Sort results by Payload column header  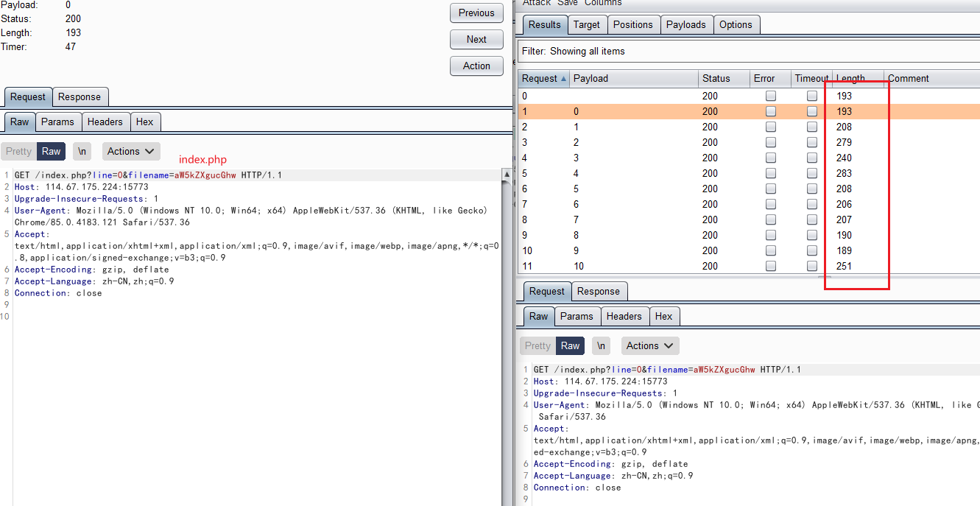[x=634, y=78]
